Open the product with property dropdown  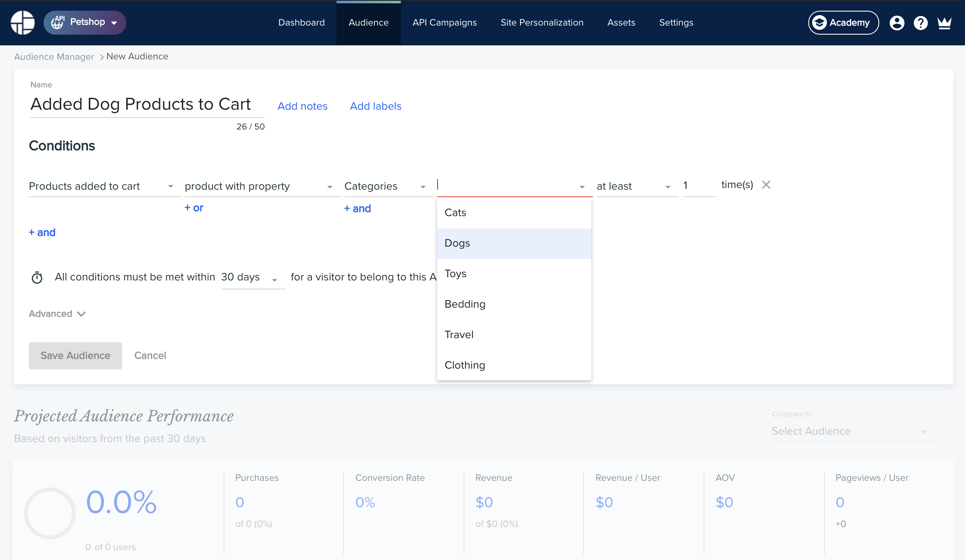262,186
